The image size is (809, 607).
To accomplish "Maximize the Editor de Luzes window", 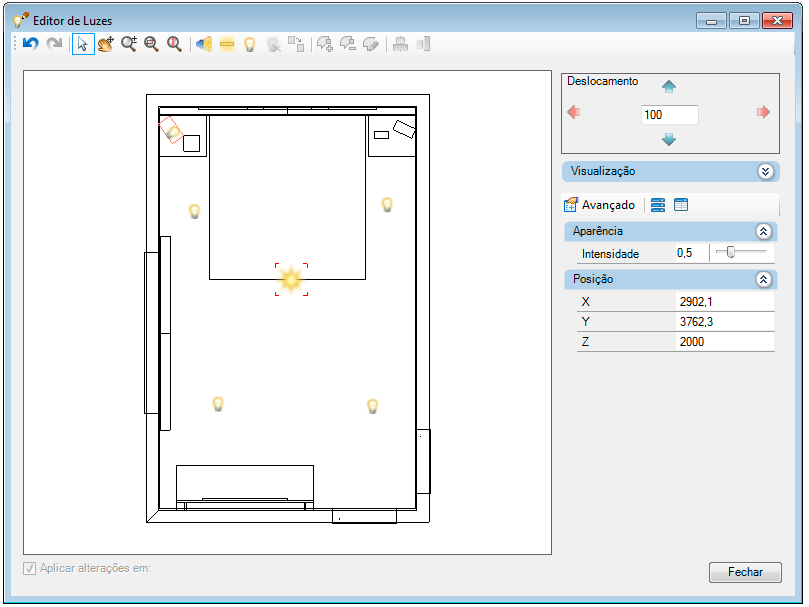I will click(x=744, y=21).
